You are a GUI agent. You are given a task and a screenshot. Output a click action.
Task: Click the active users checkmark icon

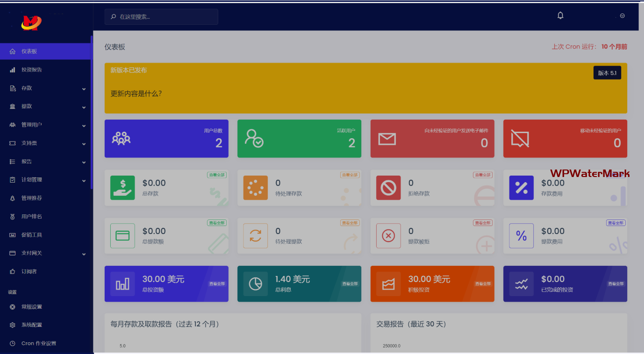click(254, 138)
